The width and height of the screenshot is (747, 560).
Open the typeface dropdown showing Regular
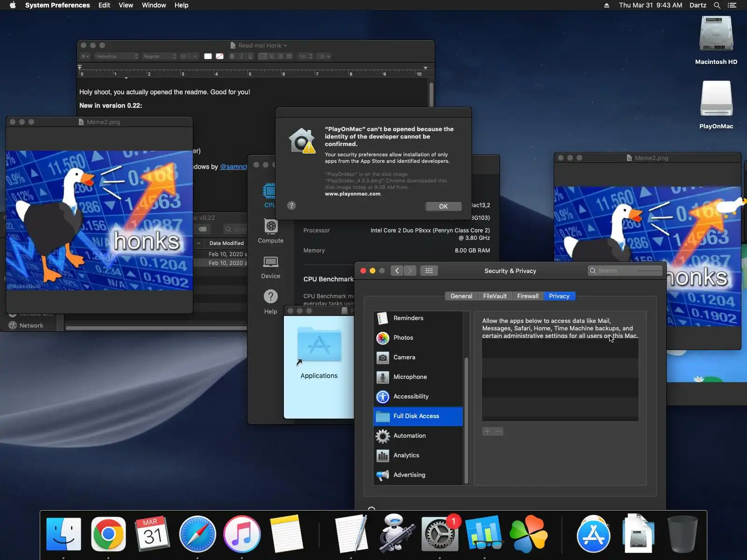[x=159, y=56]
